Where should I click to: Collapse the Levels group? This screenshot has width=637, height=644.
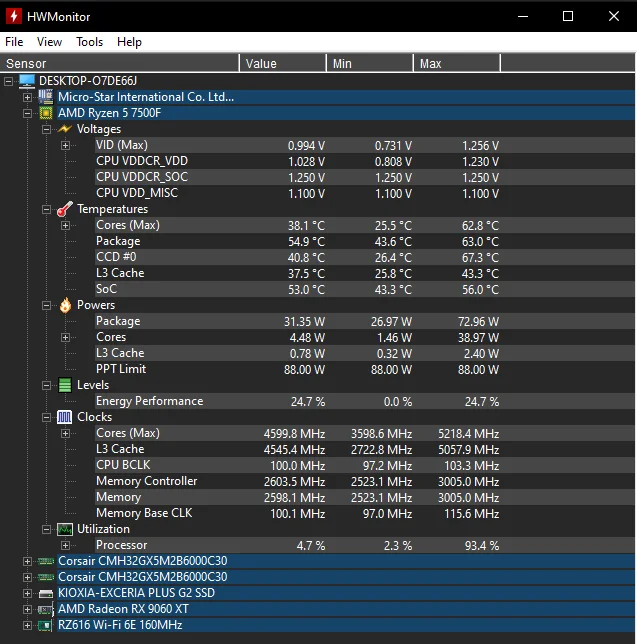pyautogui.click(x=46, y=386)
